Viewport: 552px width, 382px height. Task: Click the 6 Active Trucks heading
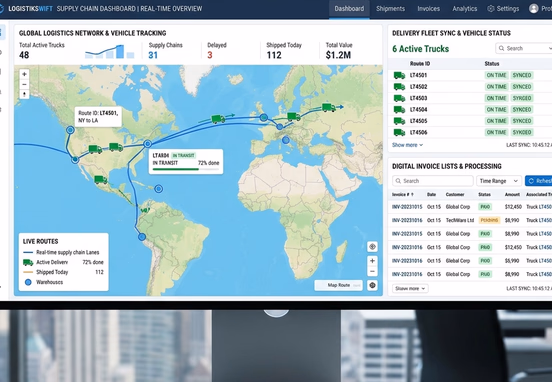point(421,49)
